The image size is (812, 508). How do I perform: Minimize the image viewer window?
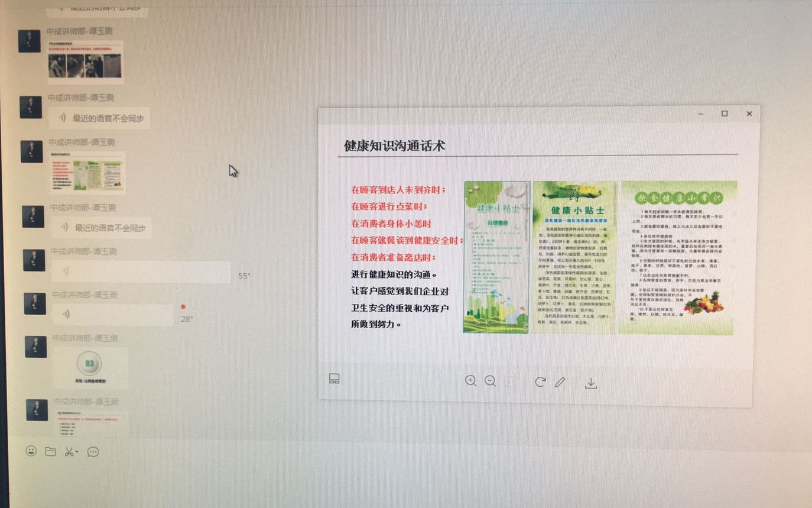tap(701, 114)
